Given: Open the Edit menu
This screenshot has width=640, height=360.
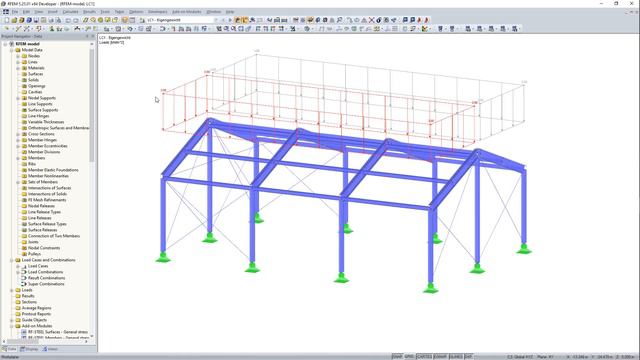Looking at the screenshot, I should [x=26, y=12].
